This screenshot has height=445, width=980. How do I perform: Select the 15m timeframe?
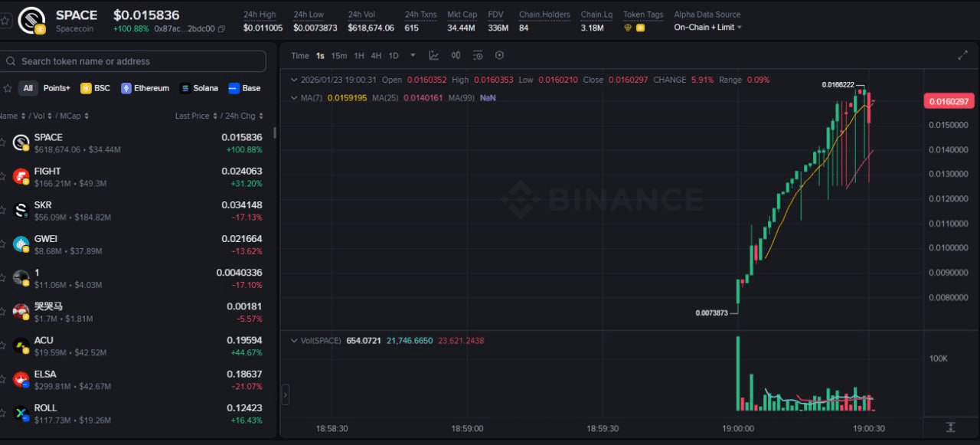(339, 55)
